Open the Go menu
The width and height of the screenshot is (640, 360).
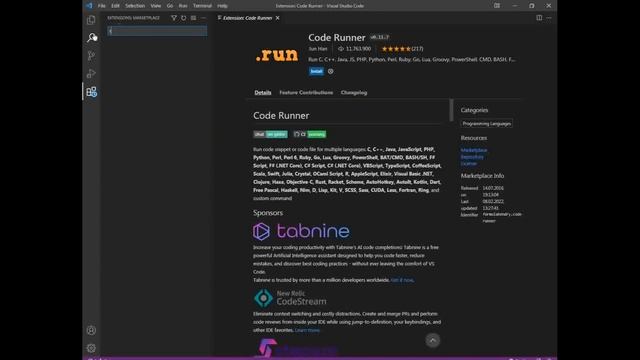point(170,6)
